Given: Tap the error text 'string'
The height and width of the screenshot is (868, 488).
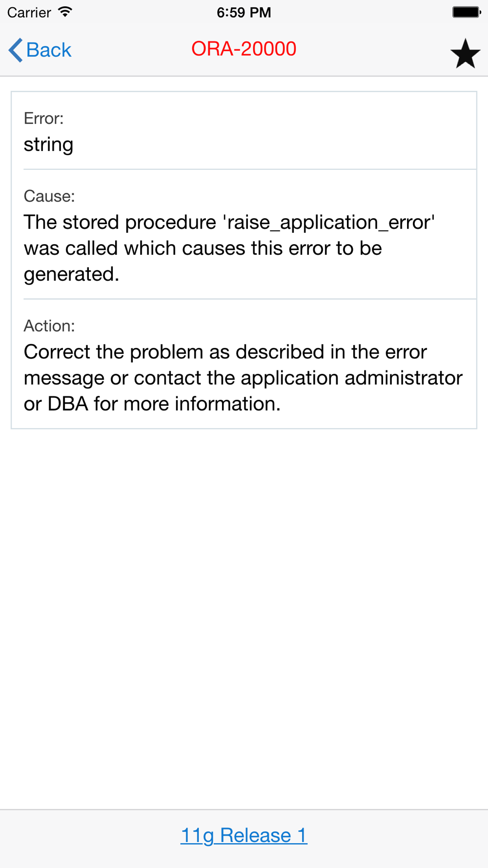Looking at the screenshot, I should tap(48, 145).
